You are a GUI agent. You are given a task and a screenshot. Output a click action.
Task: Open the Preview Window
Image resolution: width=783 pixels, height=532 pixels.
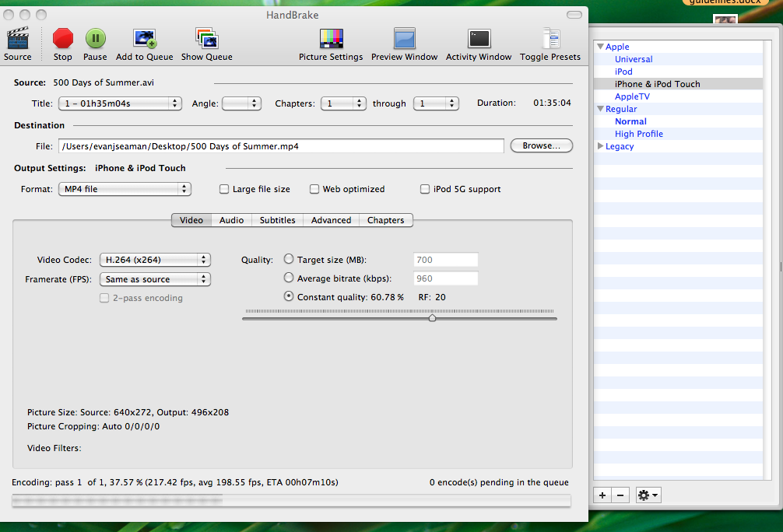405,38
